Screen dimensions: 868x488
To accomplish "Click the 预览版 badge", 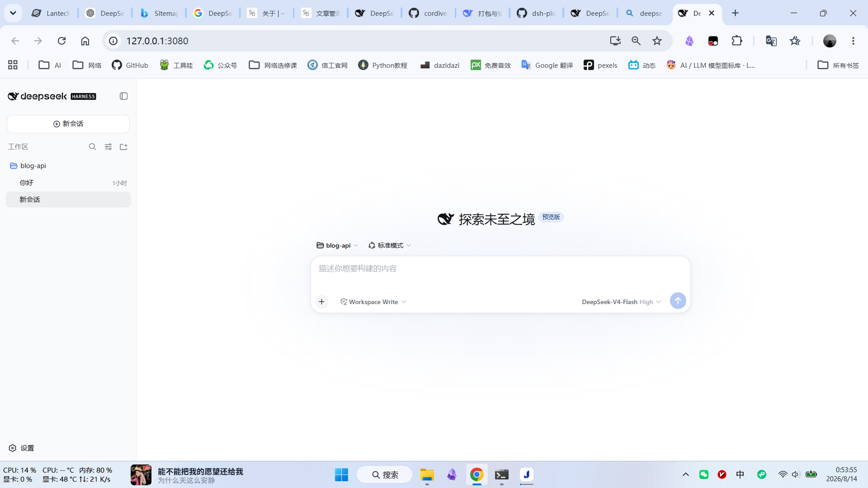I will point(551,217).
